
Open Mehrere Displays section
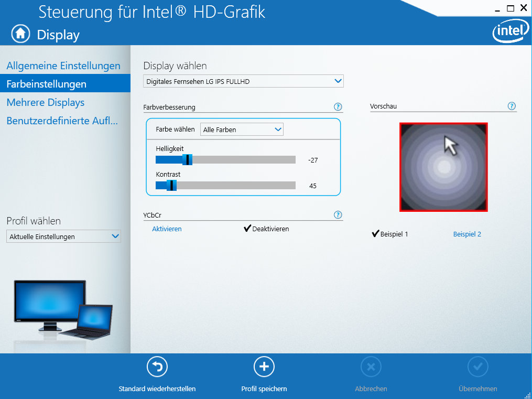point(46,102)
